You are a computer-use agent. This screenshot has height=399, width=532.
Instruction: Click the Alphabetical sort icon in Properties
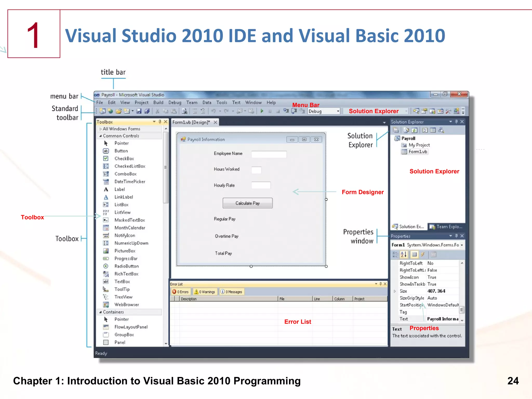[x=403, y=255]
